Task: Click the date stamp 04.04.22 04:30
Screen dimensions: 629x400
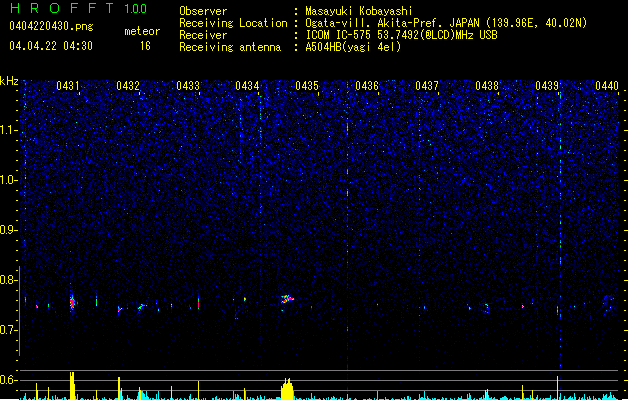Action: 51,46
